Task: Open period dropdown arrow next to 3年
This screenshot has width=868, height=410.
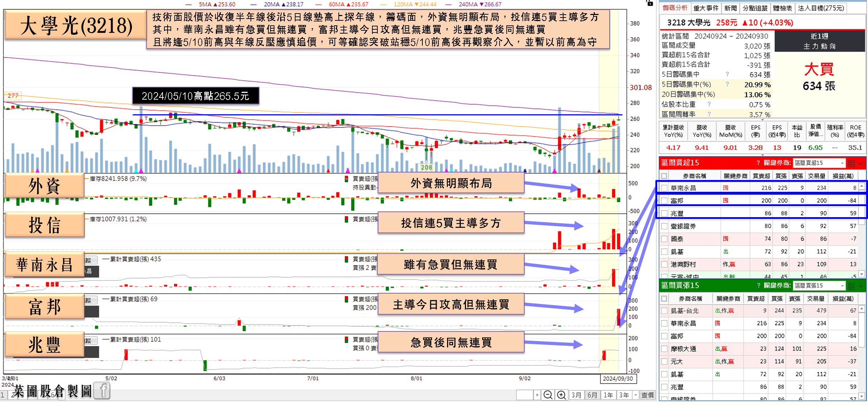Action: [635, 395]
